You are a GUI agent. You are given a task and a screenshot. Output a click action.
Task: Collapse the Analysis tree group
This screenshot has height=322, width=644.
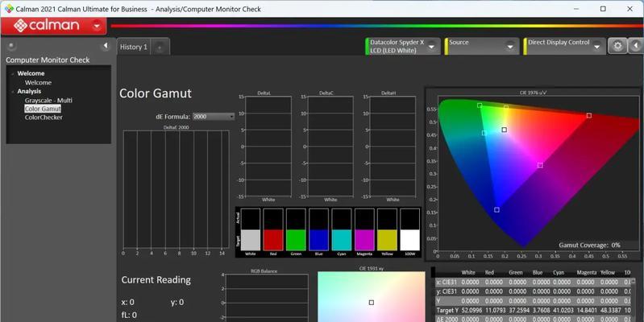[13, 92]
